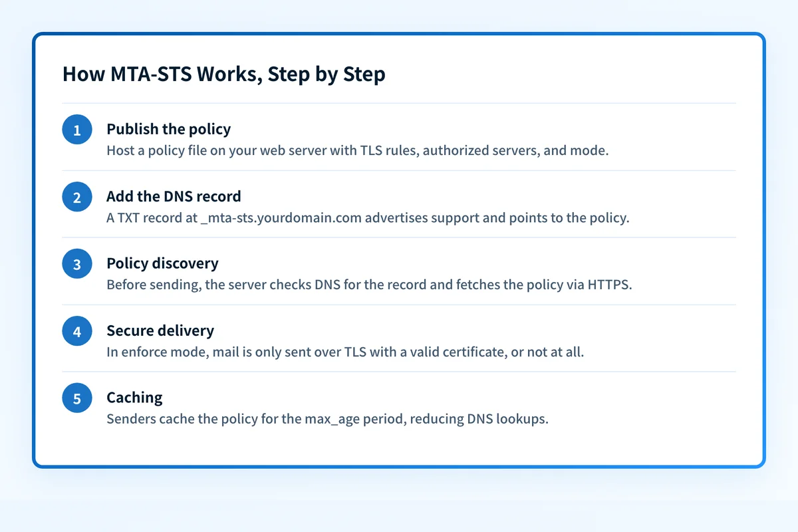Select the "Add the DNS record" heading
The width and height of the screenshot is (798, 532).
(174, 196)
